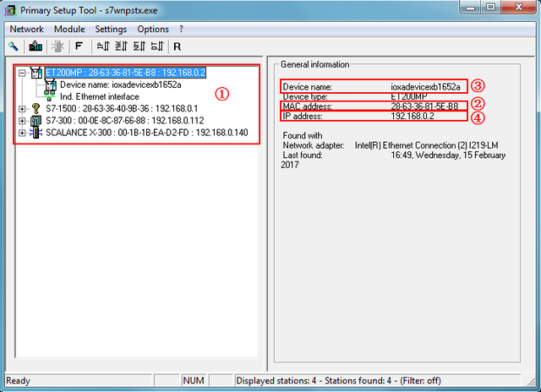Screen dimensions: 541x392
Task: Collapse the ET200MP tree node
Action: (22, 73)
